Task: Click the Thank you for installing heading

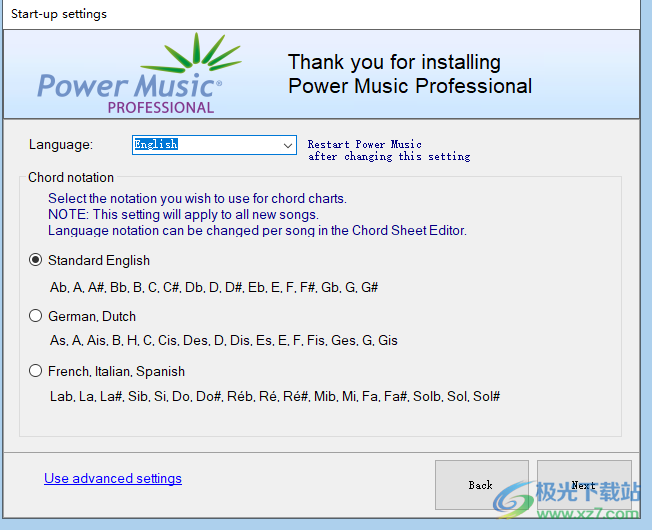Action: 410,74
